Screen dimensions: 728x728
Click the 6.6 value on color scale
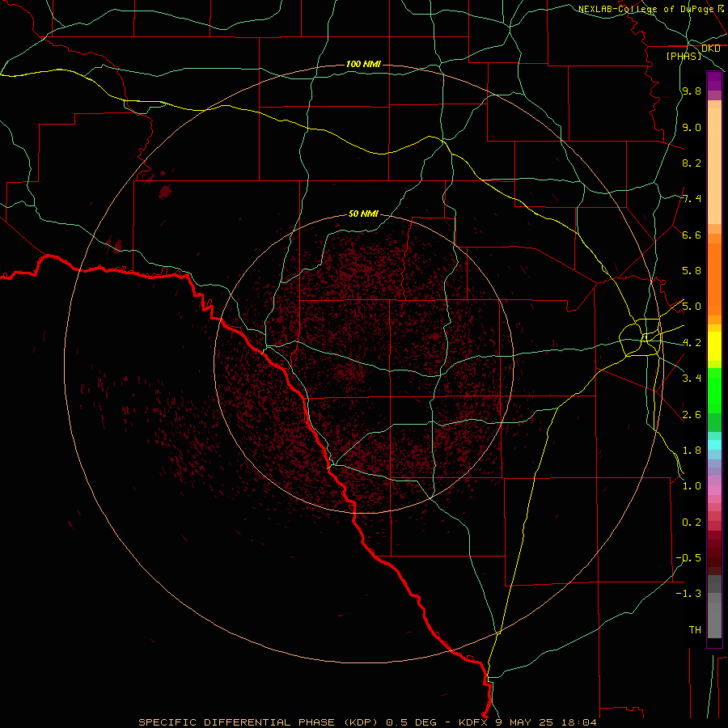pyautogui.click(x=692, y=235)
